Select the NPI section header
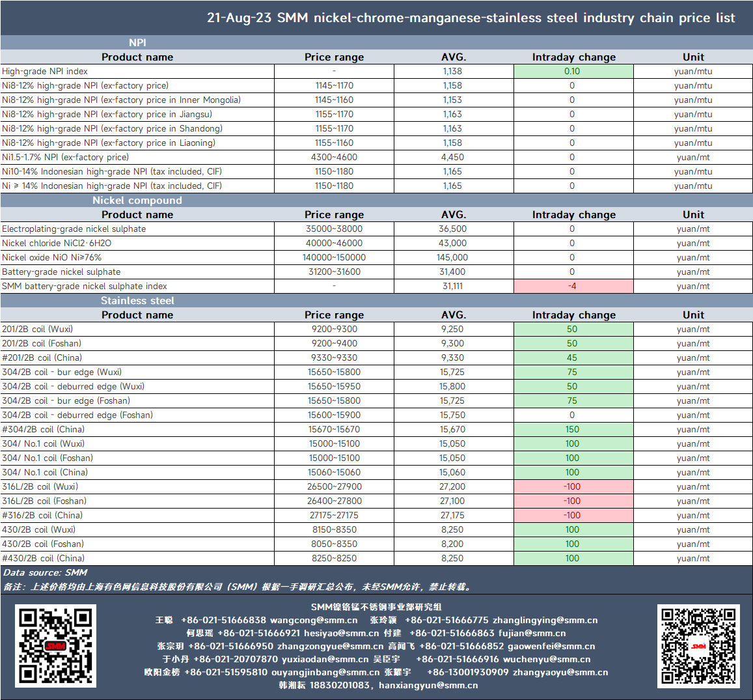753x700 pixels. click(x=137, y=42)
